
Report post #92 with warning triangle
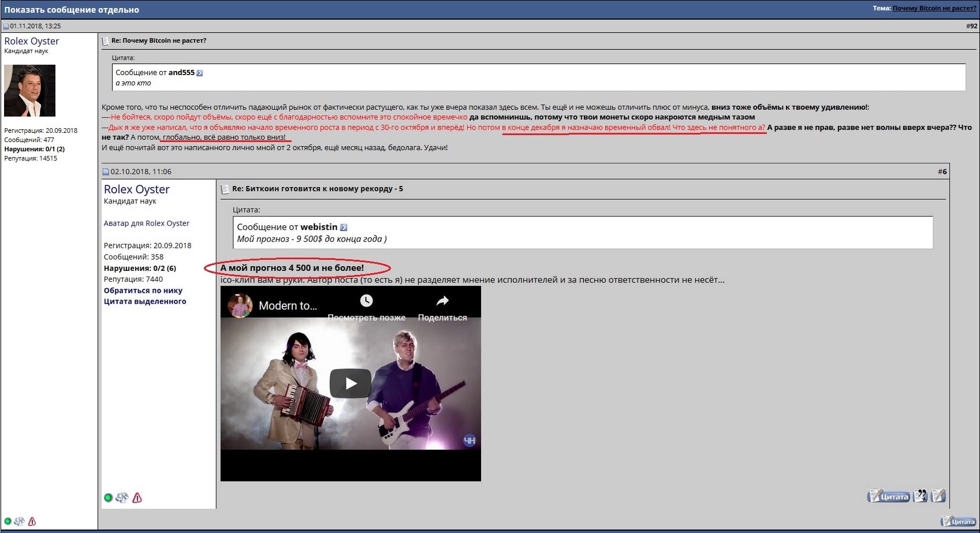click(x=32, y=521)
